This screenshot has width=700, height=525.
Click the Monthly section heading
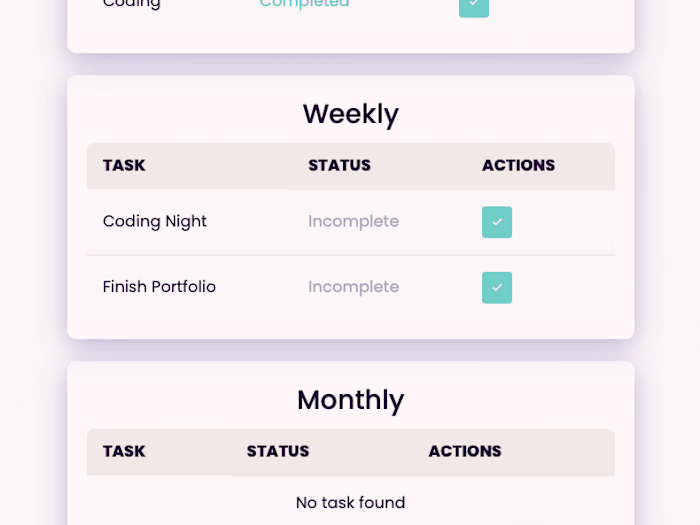[x=350, y=400]
